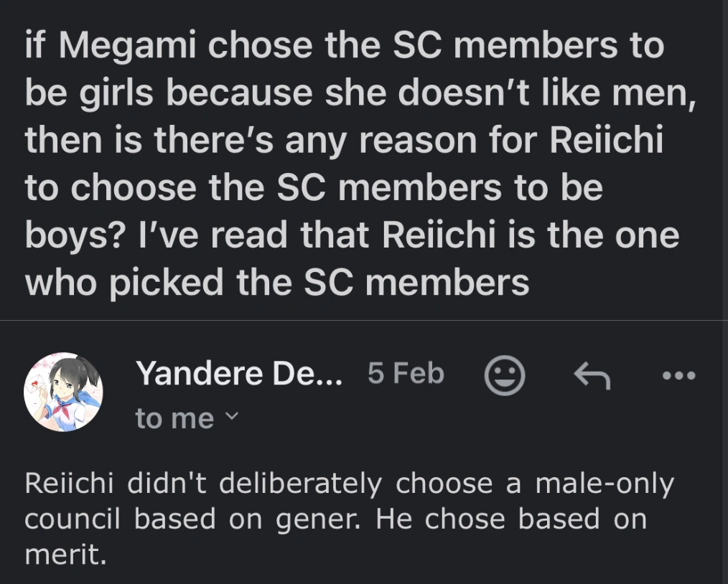Image resolution: width=728 pixels, height=584 pixels.
Task: Click the word "Megami" in the question
Action: (x=126, y=47)
